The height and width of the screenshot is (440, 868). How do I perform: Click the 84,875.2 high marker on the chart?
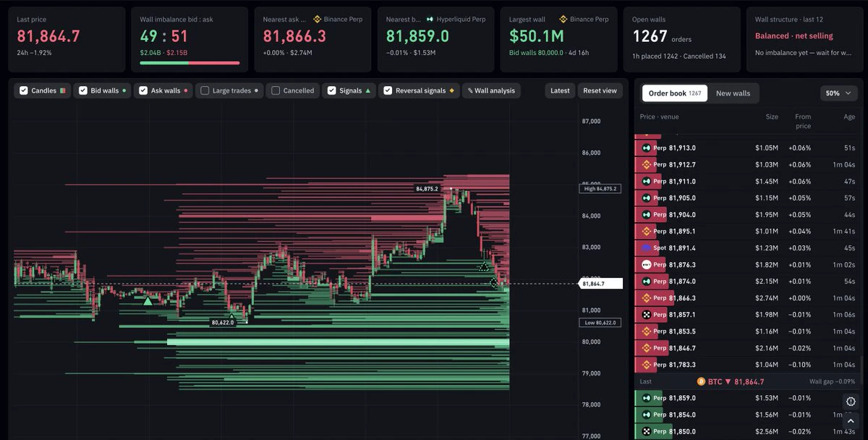[427, 189]
